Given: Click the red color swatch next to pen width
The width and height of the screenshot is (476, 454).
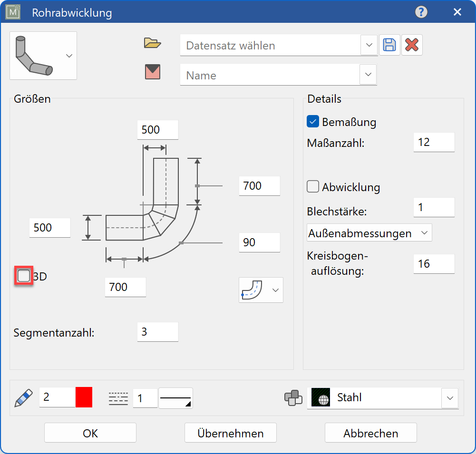Looking at the screenshot, I should pos(83,397).
